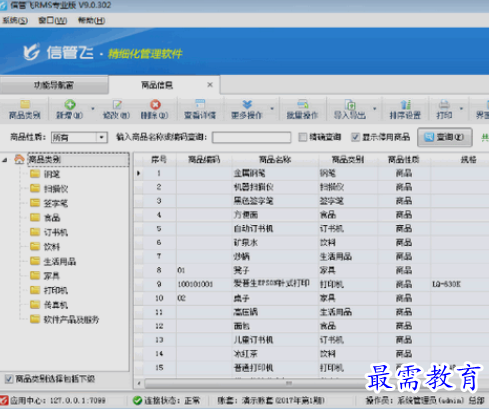Open the 打印 dropdown arrow

tap(461, 109)
